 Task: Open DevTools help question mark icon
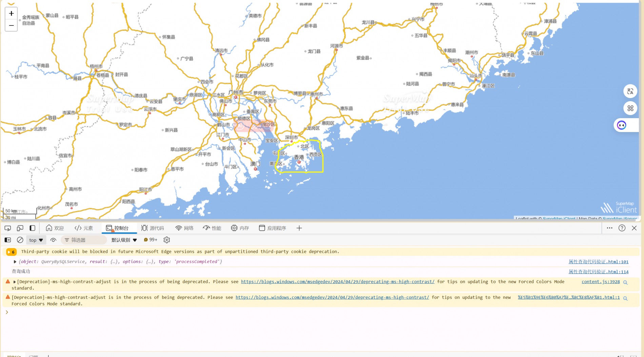[x=622, y=228]
